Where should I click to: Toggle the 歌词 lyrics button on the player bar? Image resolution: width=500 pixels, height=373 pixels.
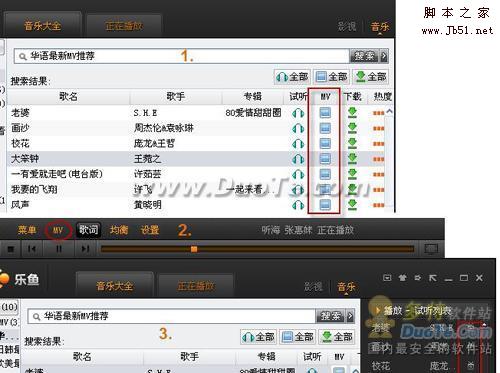[x=88, y=230]
